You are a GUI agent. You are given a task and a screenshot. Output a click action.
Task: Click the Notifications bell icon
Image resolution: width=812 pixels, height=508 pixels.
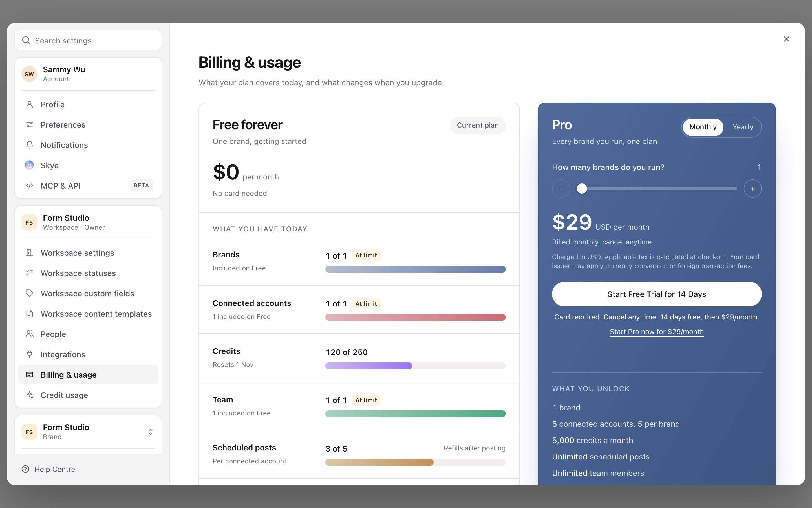(x=30, y=145)
